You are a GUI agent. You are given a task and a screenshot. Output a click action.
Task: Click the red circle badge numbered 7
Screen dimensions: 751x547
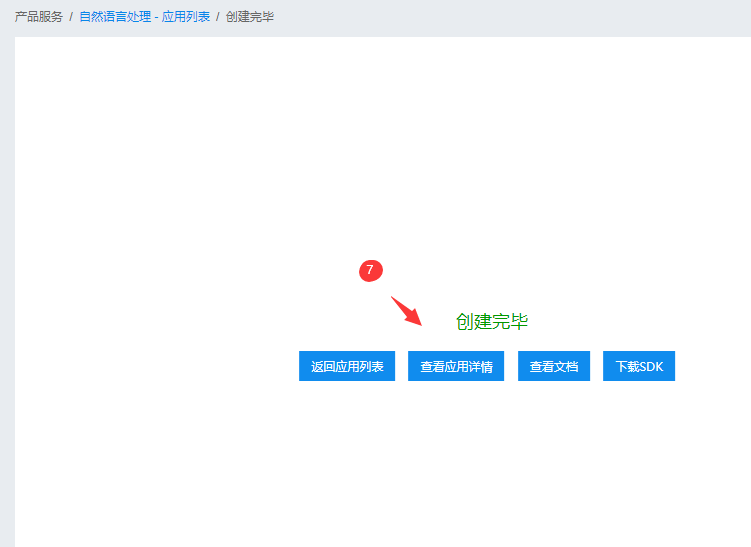point(371,270)
